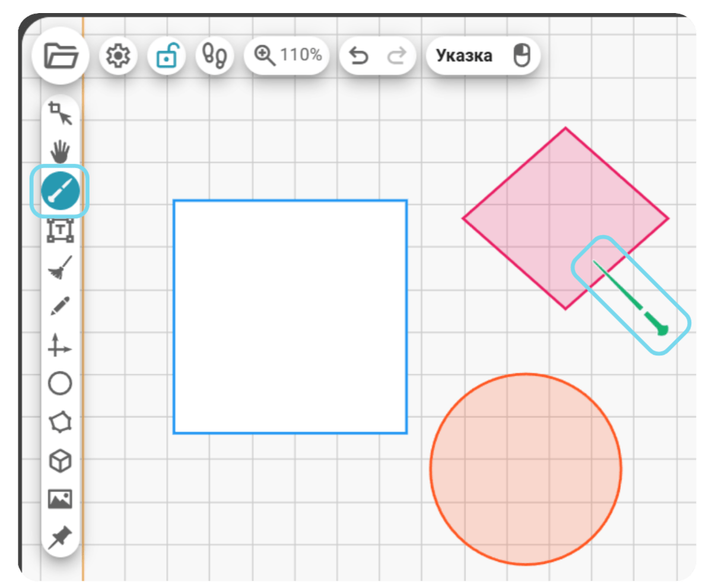Select the polygon shape tool

point(60,422)
